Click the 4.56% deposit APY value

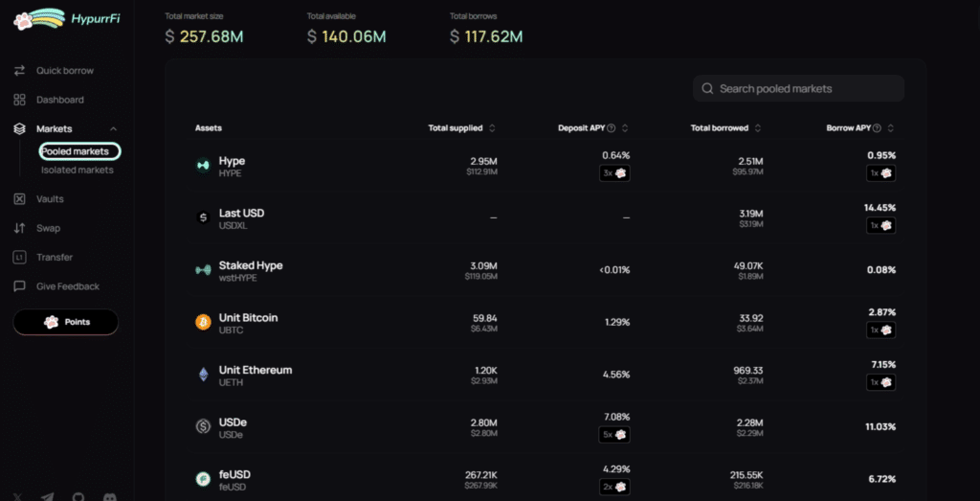coord(616,375)
